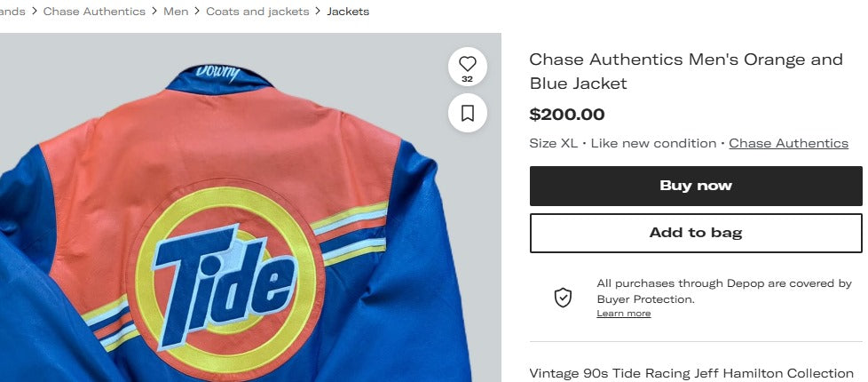Click the Buyer Protection coverage message
Screen dimensions: 868x382
pos(723,290)
